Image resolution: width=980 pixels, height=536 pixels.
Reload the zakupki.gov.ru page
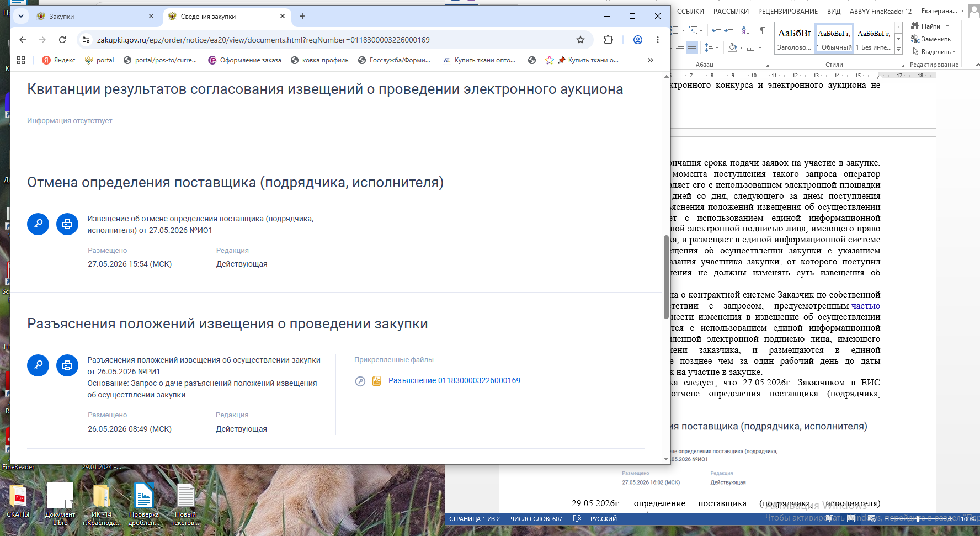[x=62, y=40]
